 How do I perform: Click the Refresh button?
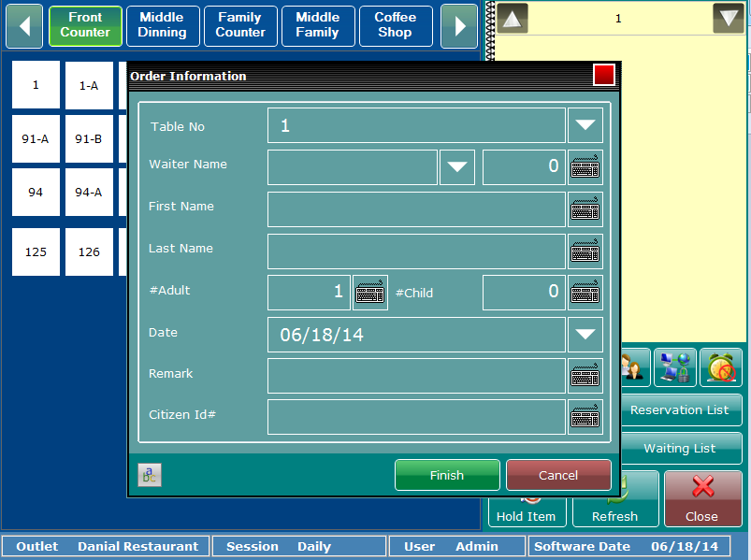click(x=615, y=512)
